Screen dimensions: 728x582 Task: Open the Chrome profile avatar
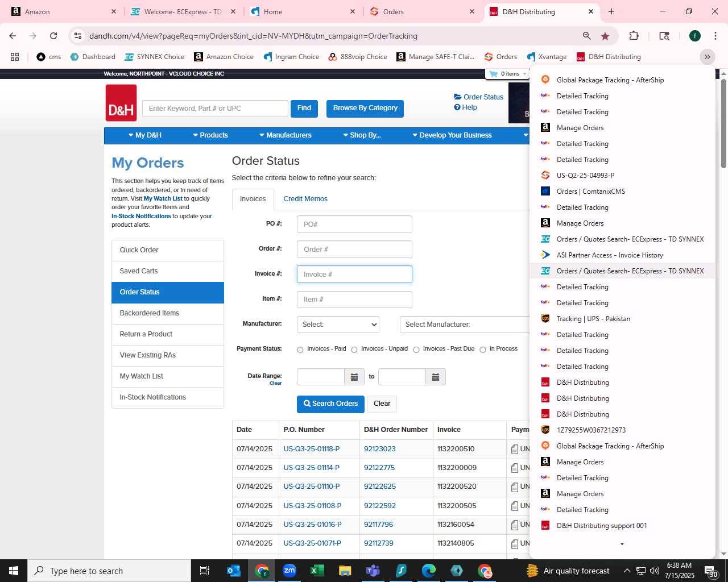[694, 36]
